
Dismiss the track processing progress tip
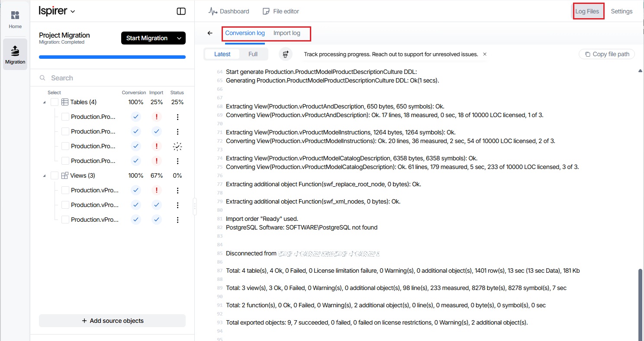click(x=485, y=54)
